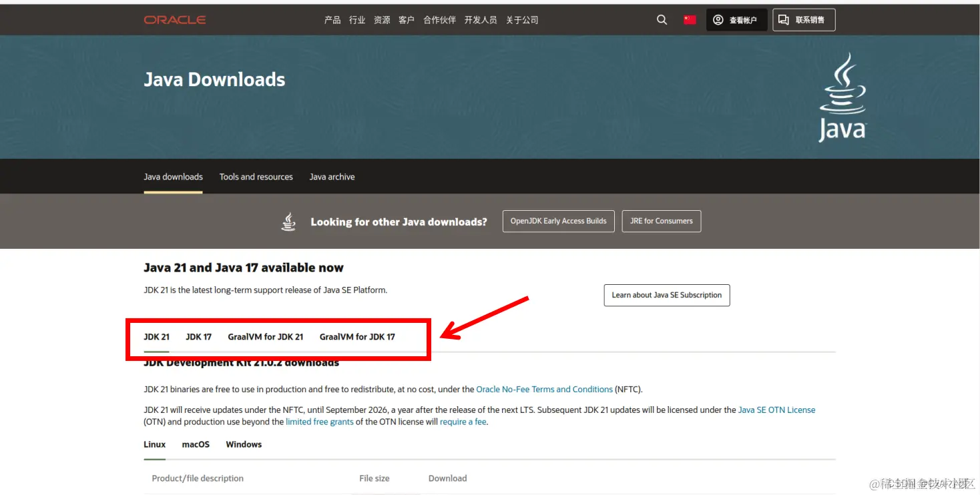This screenshot has width=980, height=495.
Task: Click the 查看帐户 account button
Action: (736, 20)
